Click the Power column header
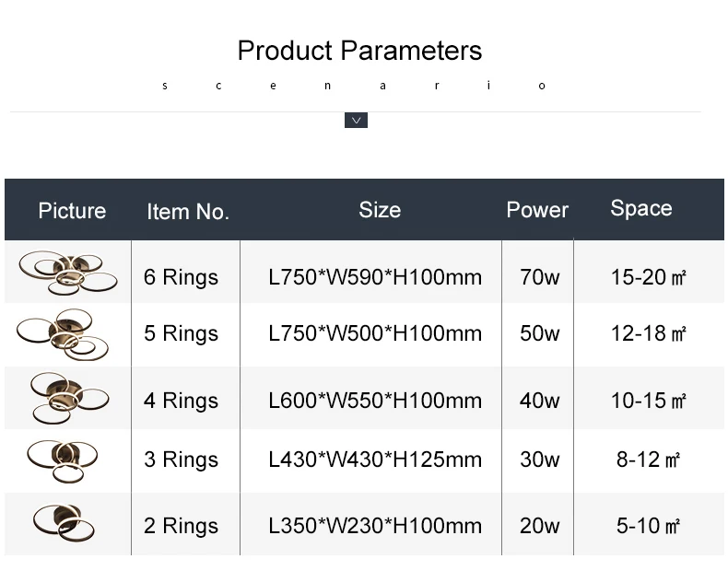This screenshot has width=728, height=582. (537, 210)
